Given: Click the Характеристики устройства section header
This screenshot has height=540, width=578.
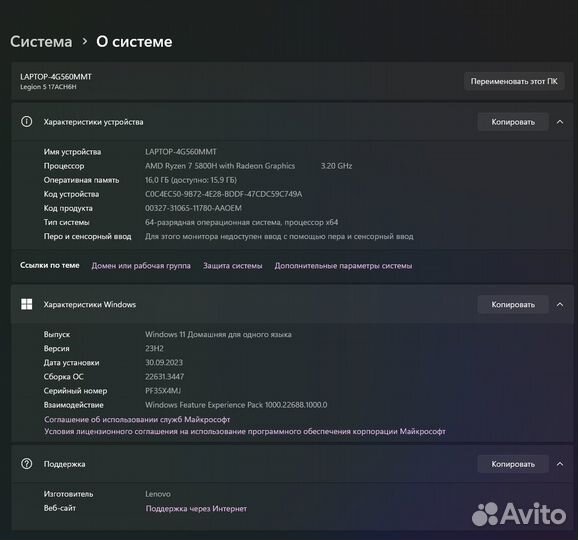Looking at the screenshot, I should click(x=292, y=122).
